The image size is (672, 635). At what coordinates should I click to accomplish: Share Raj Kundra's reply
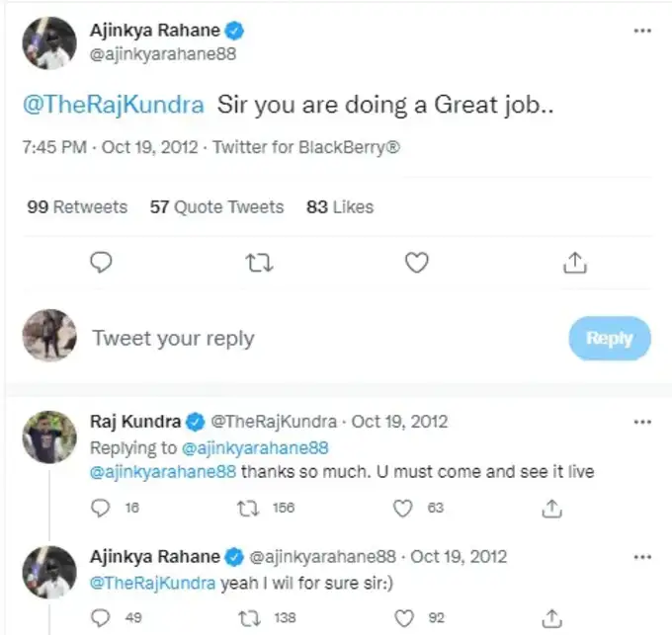553,508
